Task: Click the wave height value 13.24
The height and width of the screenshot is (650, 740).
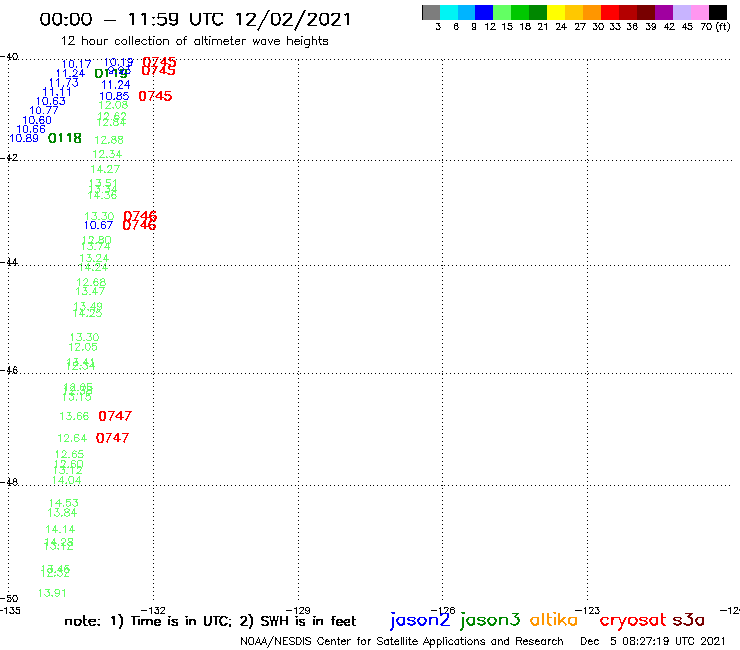Action: [94, 258]
